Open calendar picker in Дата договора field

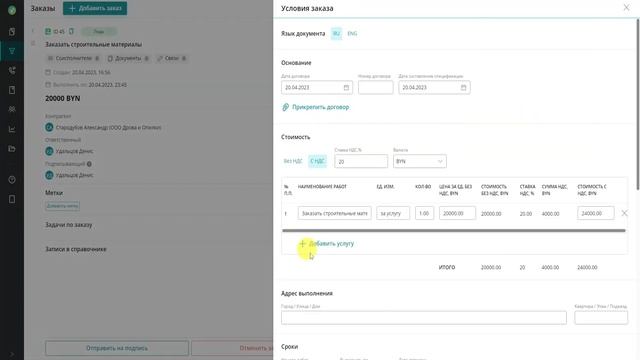346,88
